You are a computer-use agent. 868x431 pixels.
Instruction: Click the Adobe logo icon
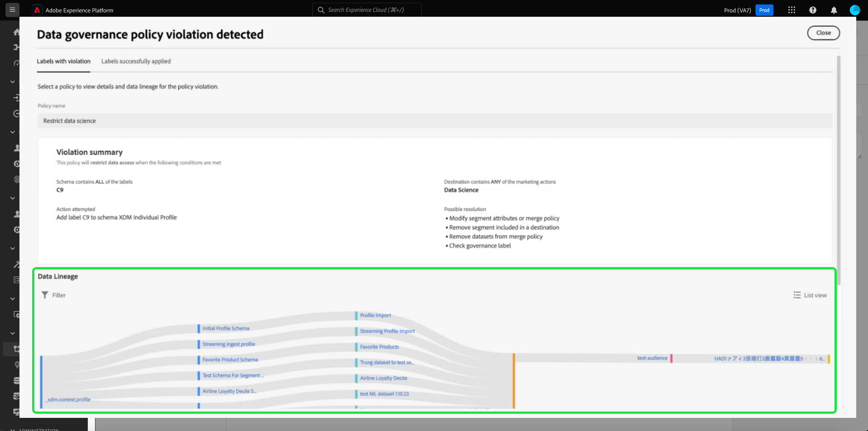pos(37,10)
